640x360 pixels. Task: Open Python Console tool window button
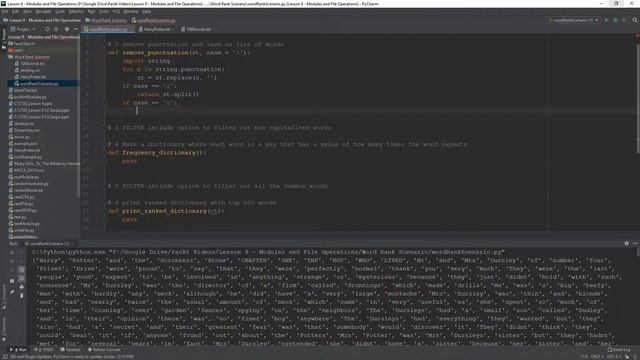click(x=104, y=350)
